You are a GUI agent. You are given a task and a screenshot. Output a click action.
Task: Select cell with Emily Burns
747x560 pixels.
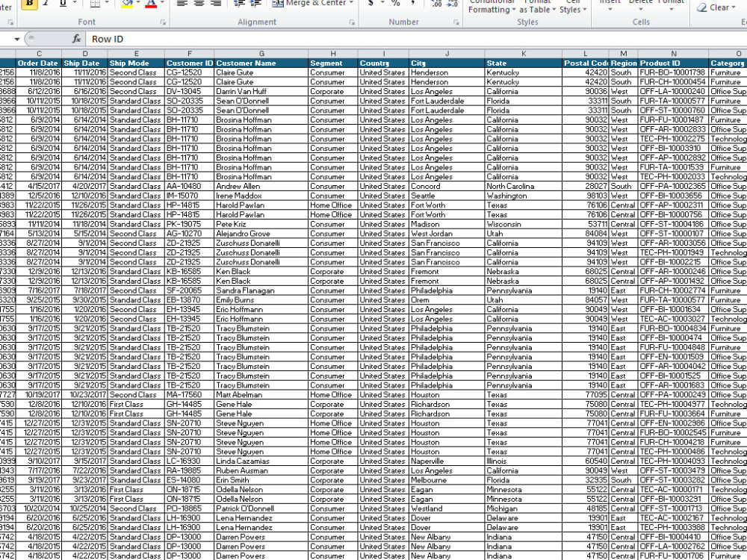[x=261, y=300]
